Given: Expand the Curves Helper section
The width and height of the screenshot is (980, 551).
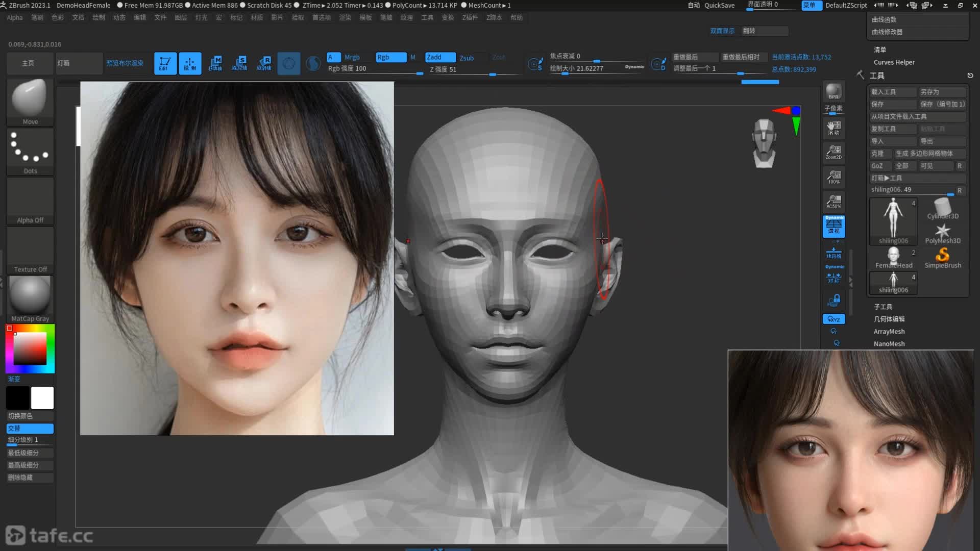Looking at the screenshot, I should pos(894,62).
